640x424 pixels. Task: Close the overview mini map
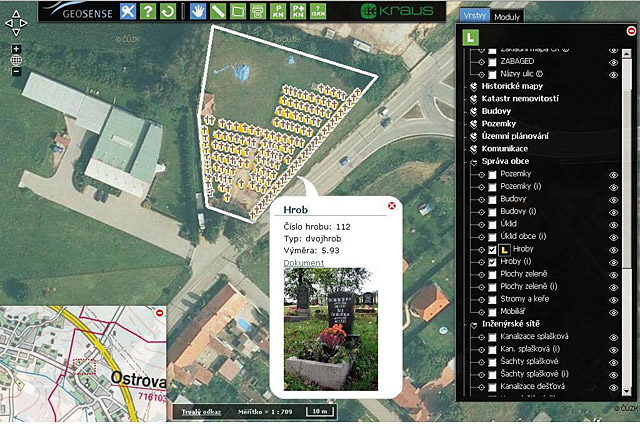click(x=160, y=313)
